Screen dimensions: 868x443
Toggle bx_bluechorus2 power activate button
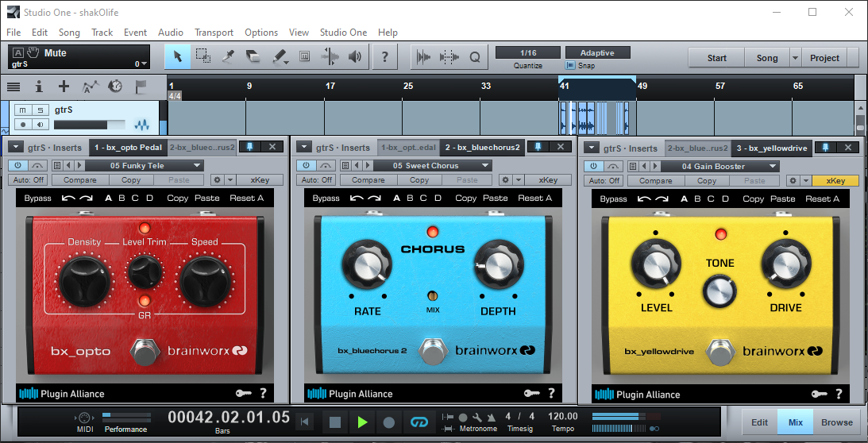305,165
